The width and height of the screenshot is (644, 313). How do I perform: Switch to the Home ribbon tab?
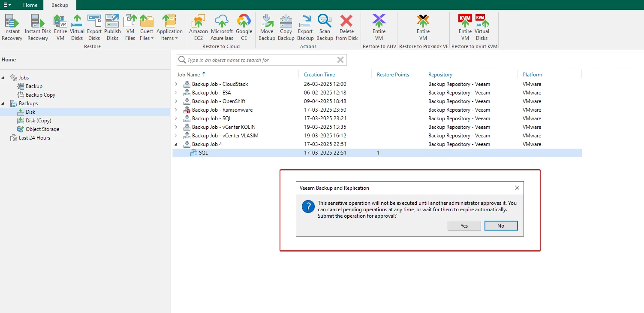pyautogui.click(x=30, y=5)
